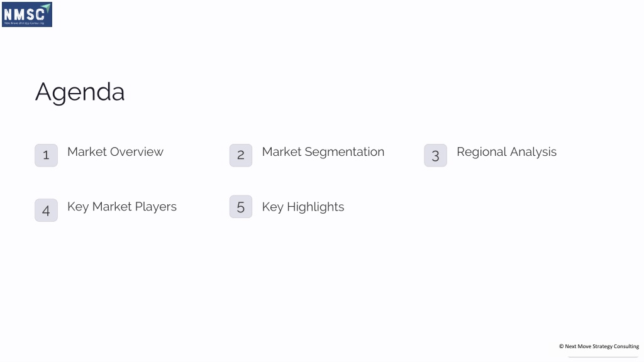The height and width of the screenshot is (362, 644).
Task: Click the word Players in item four
Action: click(x=156, y=207)
